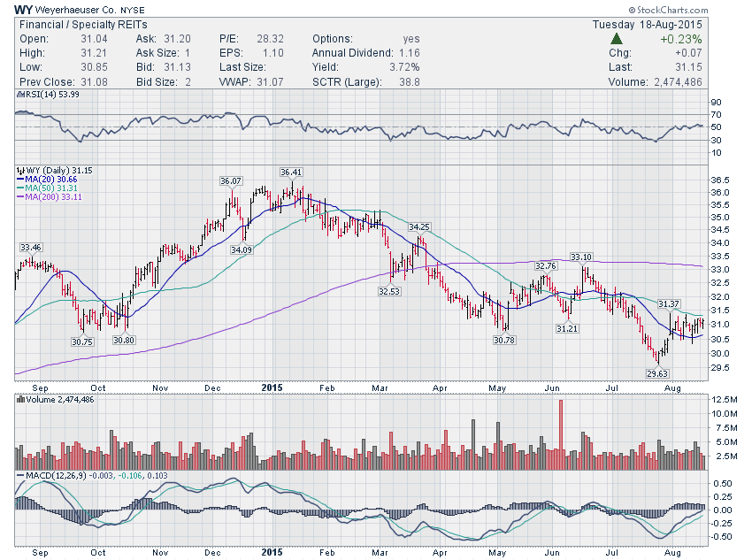
Task: Click the 30.80 low price label
Action: [124, 340]
